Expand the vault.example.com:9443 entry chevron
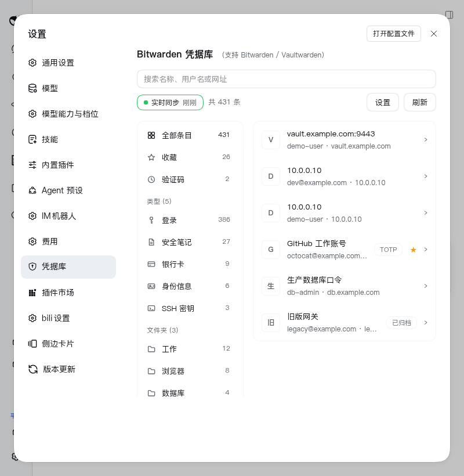 (x=426, y=140)
